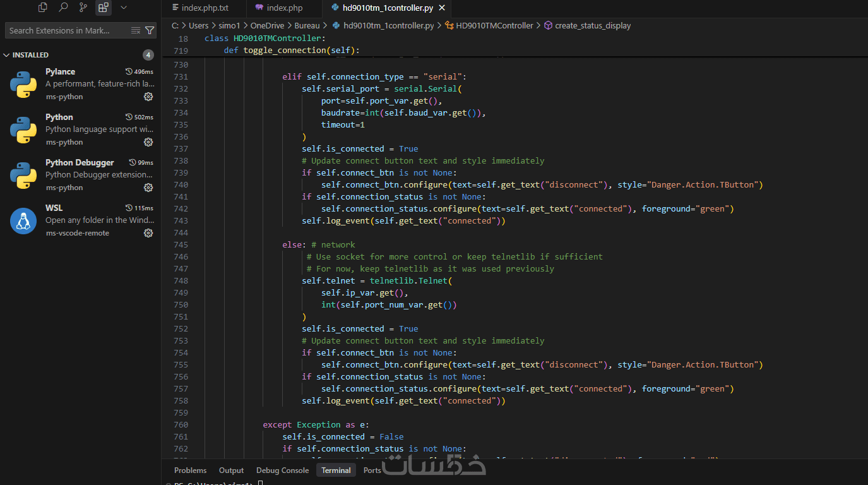Click the filter extensions funnel icon
This screenshot has width=868, height=485.
[150, 30]
